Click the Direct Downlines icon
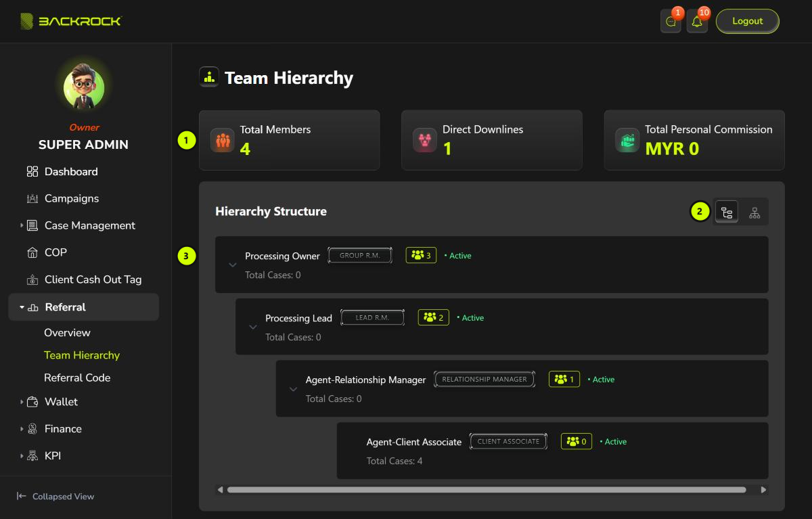The height and width of the screenshot is (519, 812). [x=425, y=140]
